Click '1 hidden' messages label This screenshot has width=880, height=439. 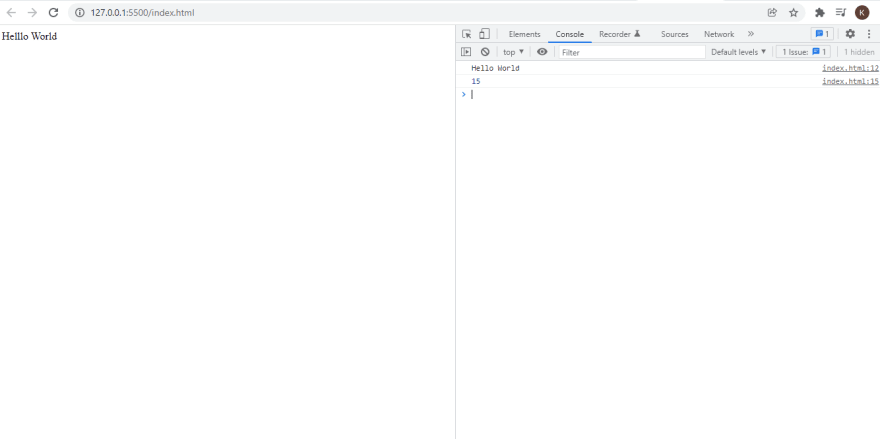tap(859, 52)
